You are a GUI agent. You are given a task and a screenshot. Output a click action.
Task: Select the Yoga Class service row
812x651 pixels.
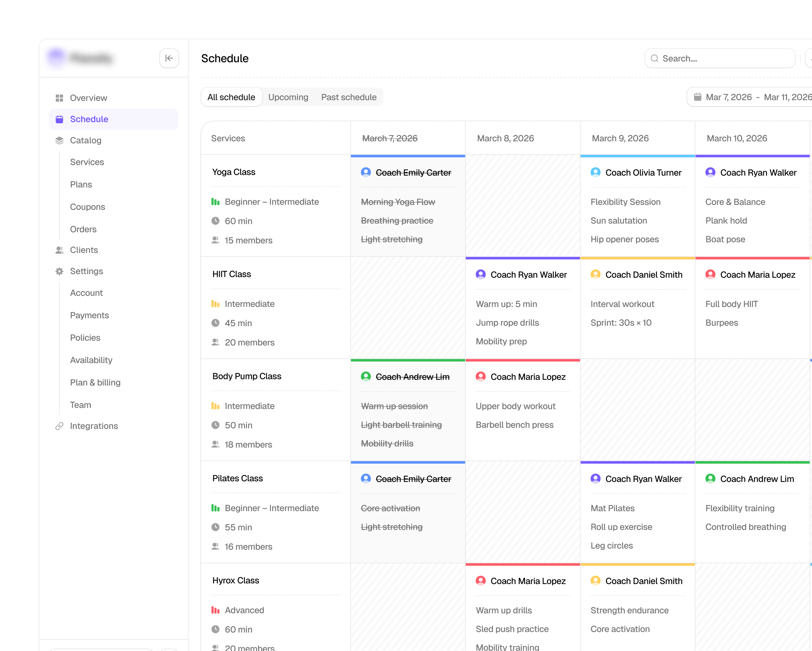[276, 206]
